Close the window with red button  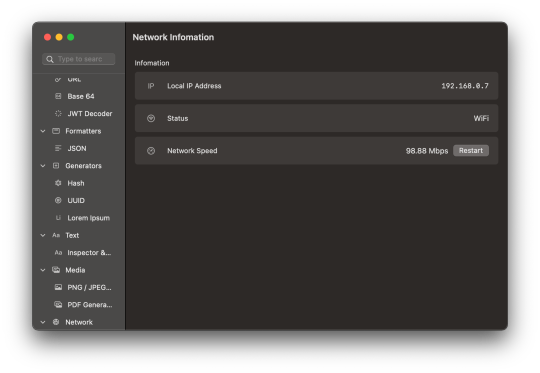(x=48, y=37)
